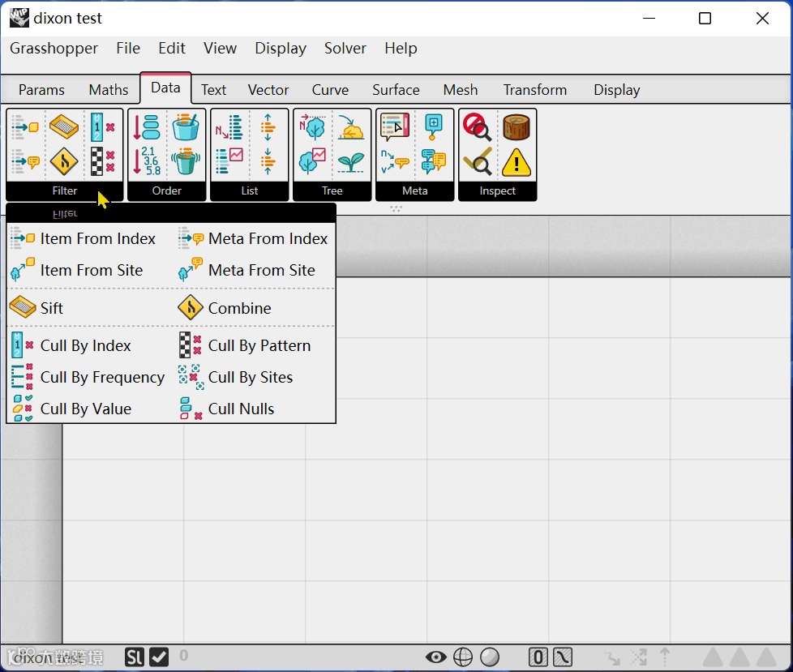
Task: Click the sprout seedling icon in the Tree panel
Action: click(x=351, y=162)
